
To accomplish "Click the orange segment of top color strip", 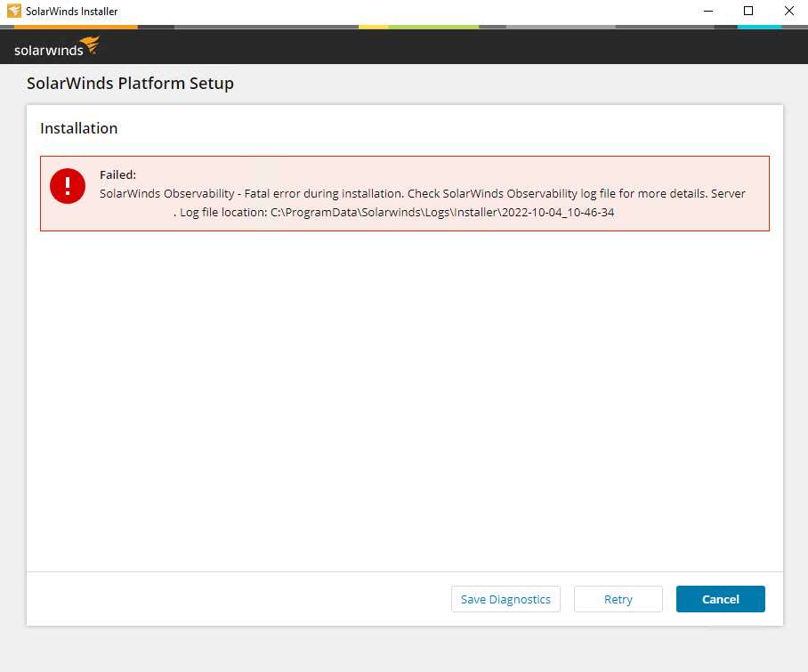I will pyautogui.click(x=76, y=27).
